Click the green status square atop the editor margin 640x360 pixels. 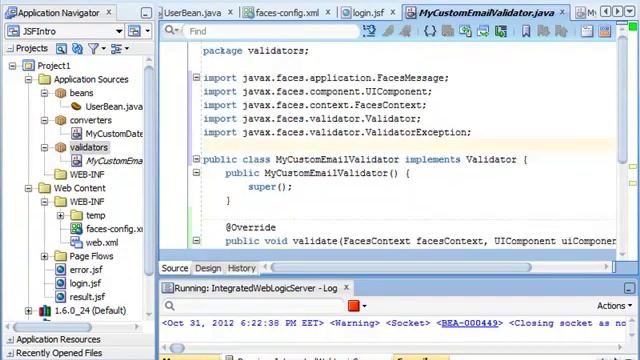click(x=633, y=27)
